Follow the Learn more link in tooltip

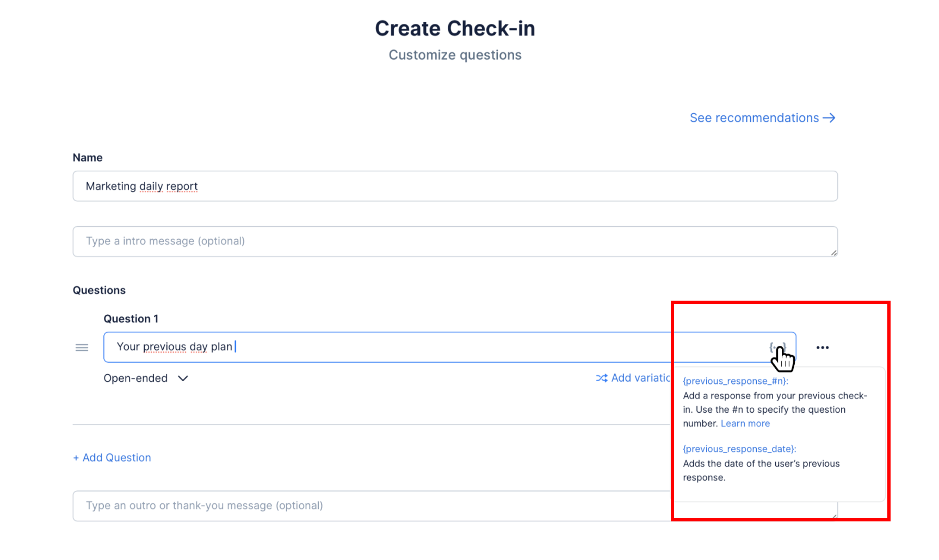[745, 424]
